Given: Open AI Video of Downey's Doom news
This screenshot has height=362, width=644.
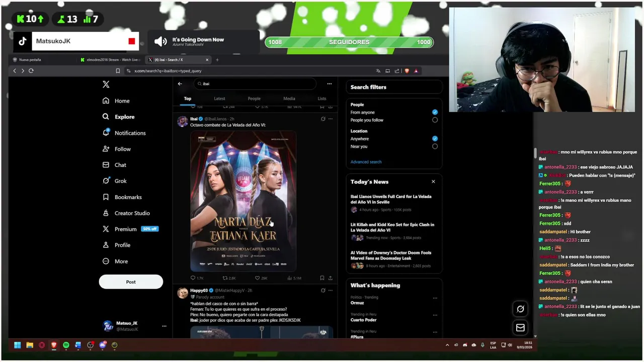Looking at the screenshot, I should 393,259.
